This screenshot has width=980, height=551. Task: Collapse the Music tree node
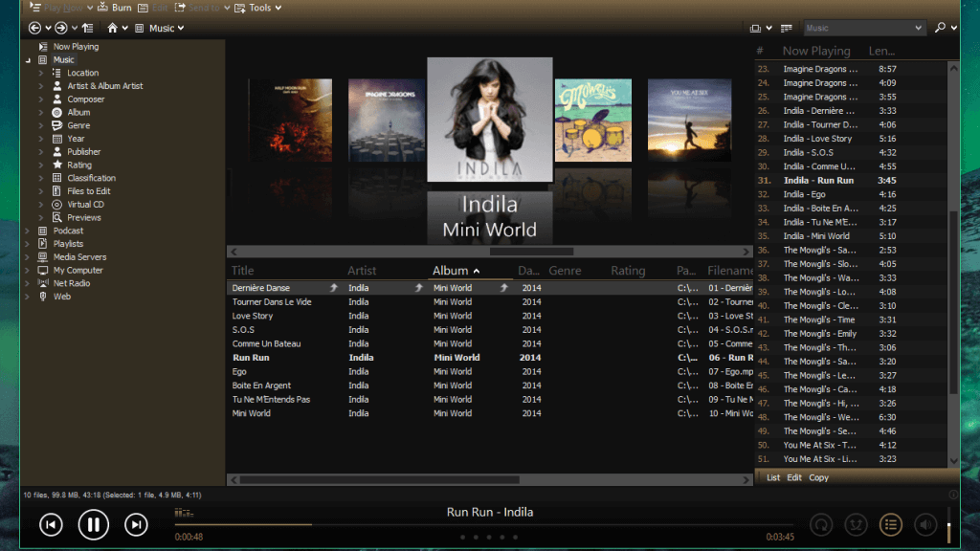coord(28,60)
